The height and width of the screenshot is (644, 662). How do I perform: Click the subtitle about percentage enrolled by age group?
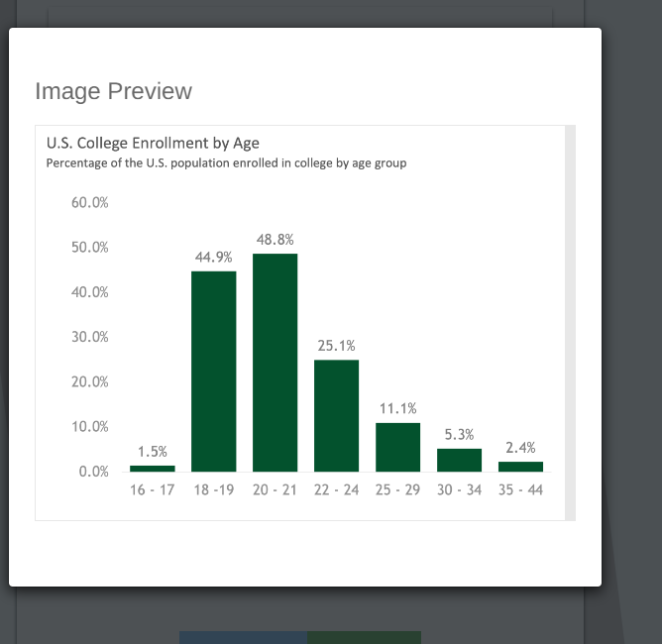click(226, 162)
